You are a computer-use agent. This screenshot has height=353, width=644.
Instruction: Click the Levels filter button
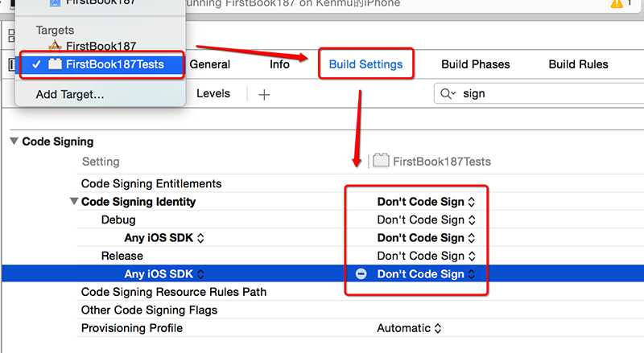213,93
